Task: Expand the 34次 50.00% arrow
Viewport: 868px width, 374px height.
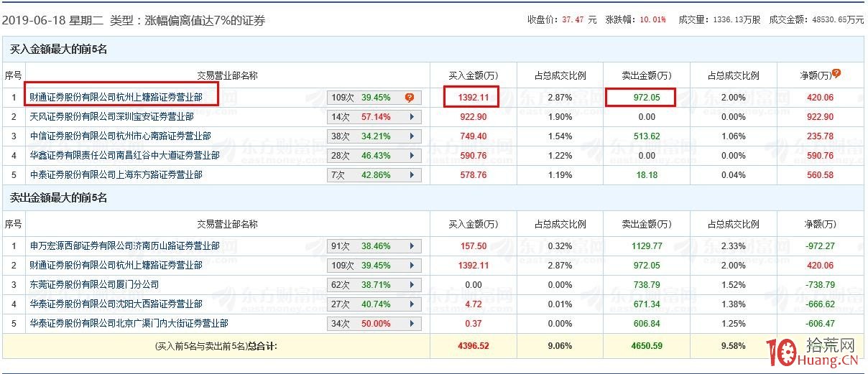Action: click(x=412, y=324)
